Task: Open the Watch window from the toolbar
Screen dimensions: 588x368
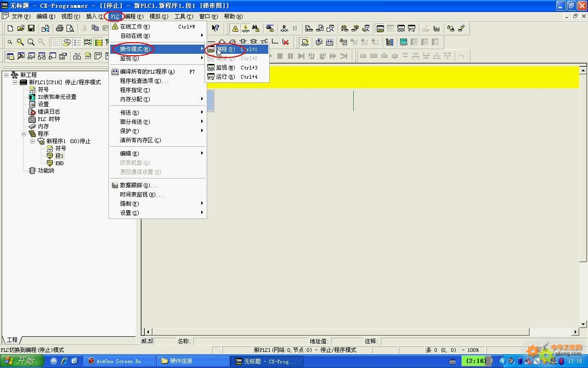Action: pyautogui.click(x=31, y=56)
